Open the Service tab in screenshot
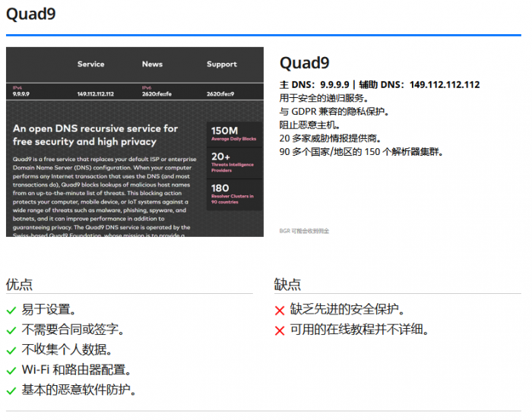 tap(90, 65)
